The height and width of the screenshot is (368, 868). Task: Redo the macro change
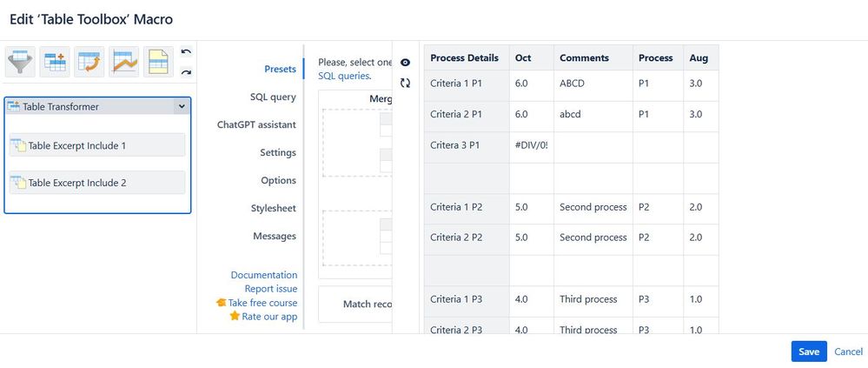coord(186,71)
